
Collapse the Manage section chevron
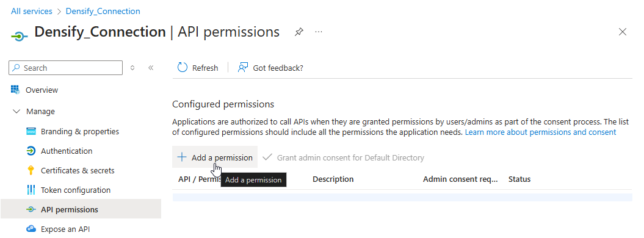[x=16, y=111]
